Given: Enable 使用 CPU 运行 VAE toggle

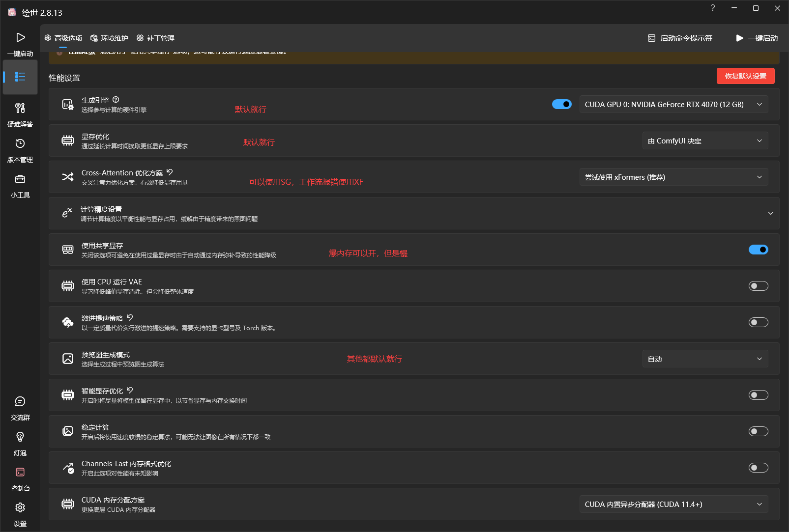Looking at the screenshot, I should click(x=758, y=286).
